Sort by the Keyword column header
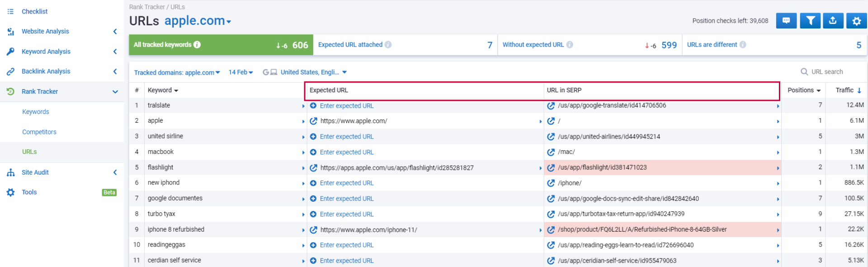The image size is (868, 267). pos(163,90)
